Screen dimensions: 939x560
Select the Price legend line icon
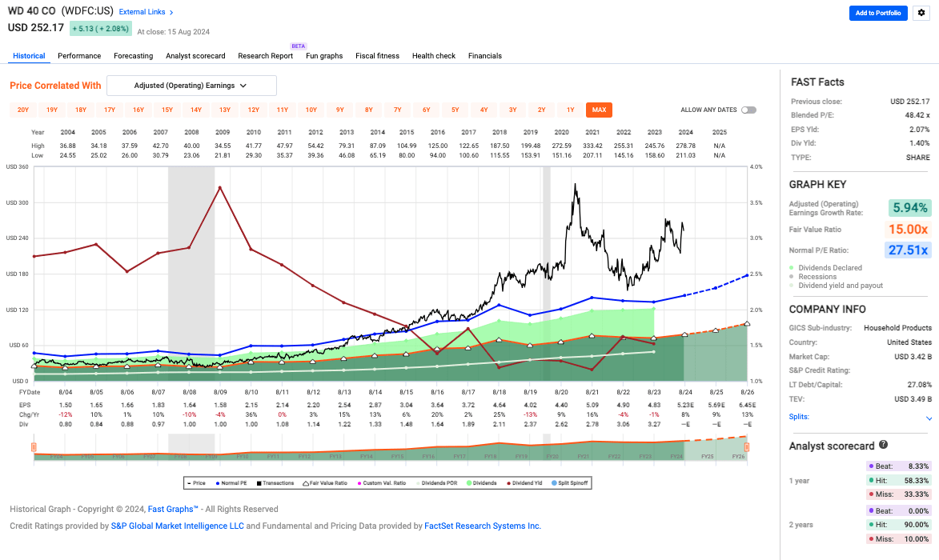(190, 483)
